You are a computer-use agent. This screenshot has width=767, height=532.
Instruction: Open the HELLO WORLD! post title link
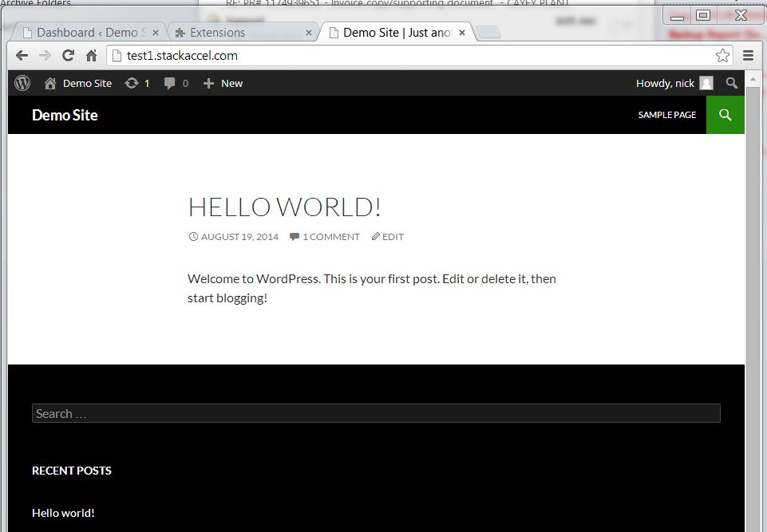[285, 207]
